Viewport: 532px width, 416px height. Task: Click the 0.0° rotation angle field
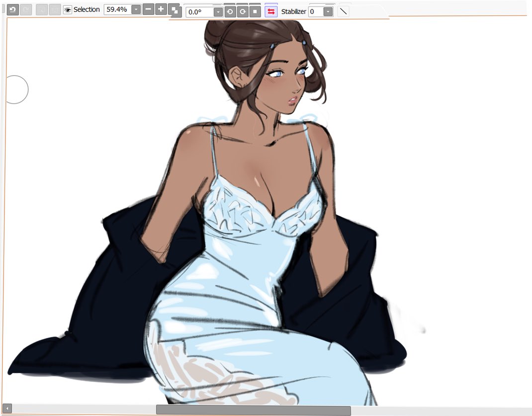pos(200,12)
